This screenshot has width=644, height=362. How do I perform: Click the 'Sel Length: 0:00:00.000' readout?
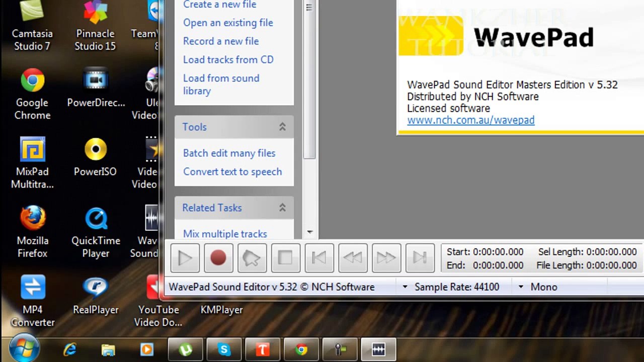[588, 252]
